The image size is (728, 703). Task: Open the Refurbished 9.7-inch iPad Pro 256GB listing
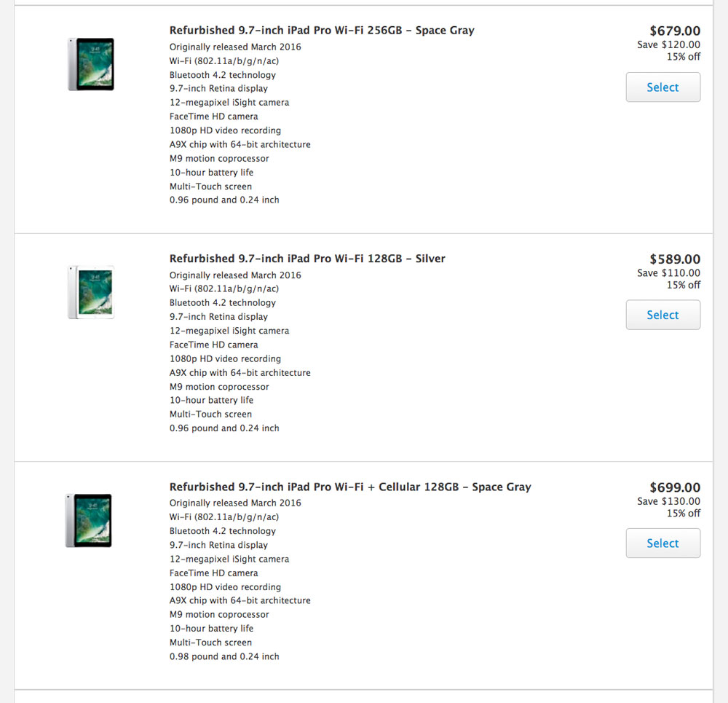click(x=322, y=30)
